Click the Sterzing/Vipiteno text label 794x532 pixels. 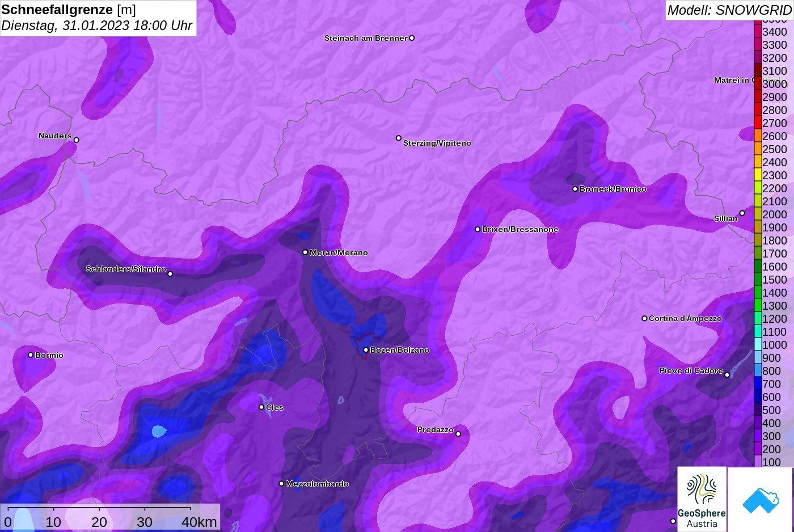437,143
